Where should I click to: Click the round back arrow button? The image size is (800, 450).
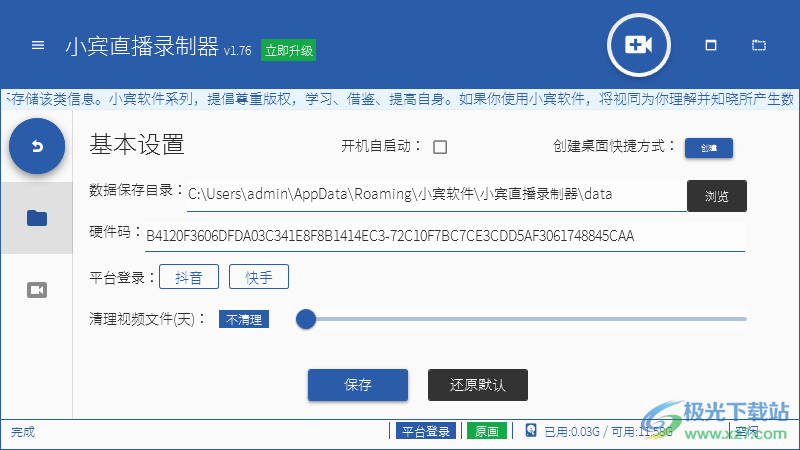(x=37, y=146)
